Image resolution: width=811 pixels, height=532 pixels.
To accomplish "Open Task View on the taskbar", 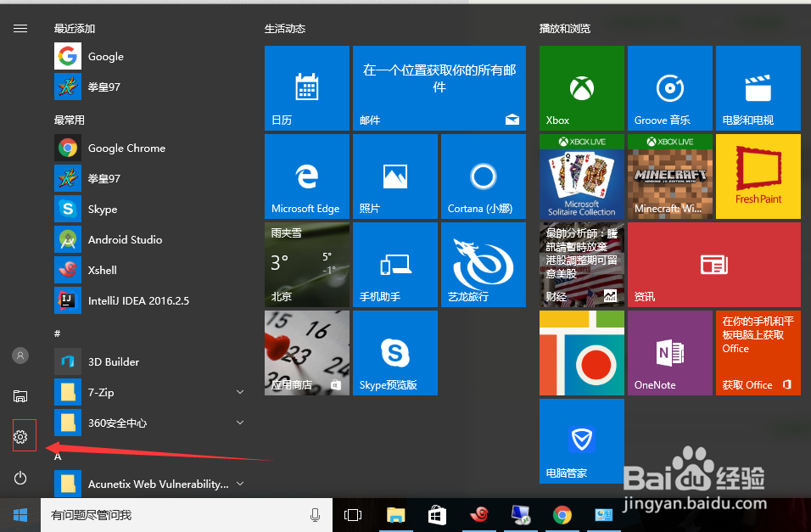I will point(353,515).
